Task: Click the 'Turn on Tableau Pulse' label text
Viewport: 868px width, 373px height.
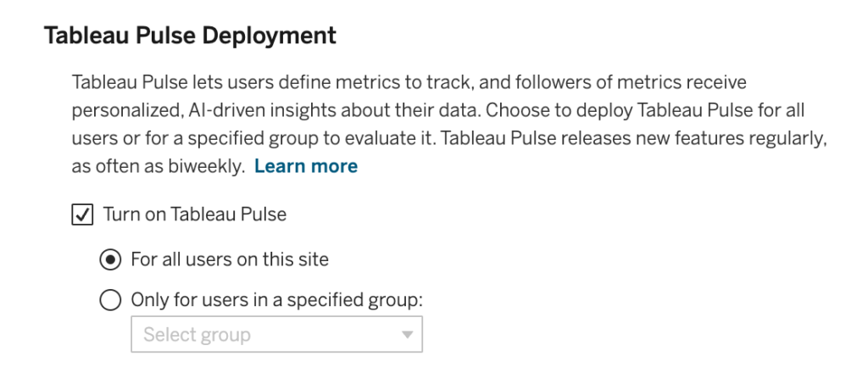Action: (195, 214)
